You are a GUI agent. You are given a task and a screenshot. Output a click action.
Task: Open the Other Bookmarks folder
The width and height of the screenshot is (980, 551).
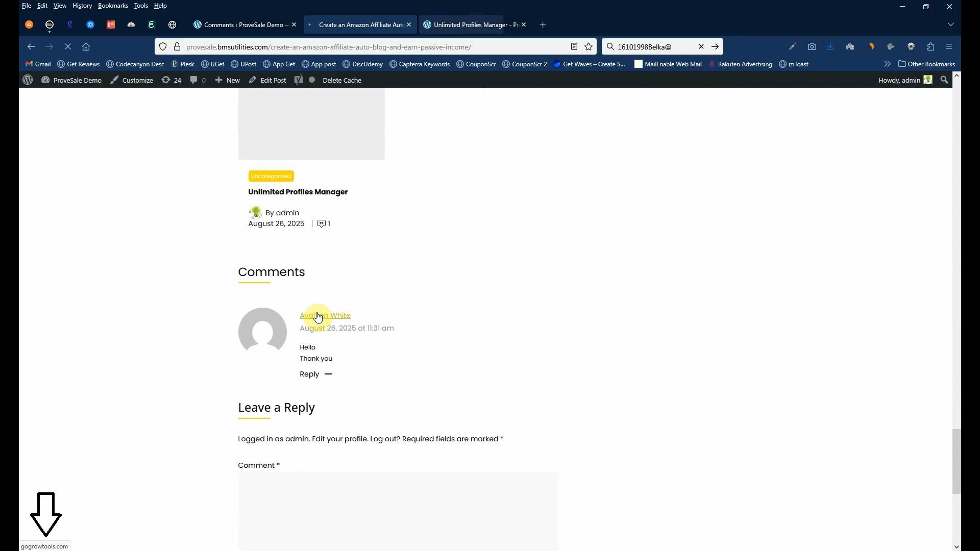coord(926,64)
